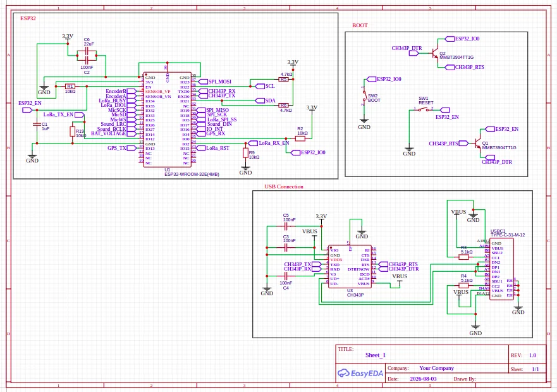Click the IO_INT net port
Screen dimensions: 557x392
[x=209, y=129]
